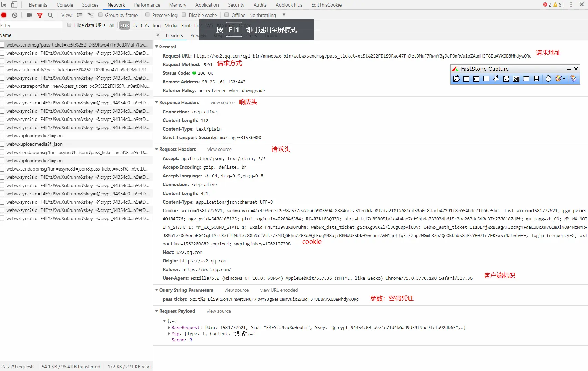Tick checkbox beside first webwxuploadmedia request

(2, 136)
